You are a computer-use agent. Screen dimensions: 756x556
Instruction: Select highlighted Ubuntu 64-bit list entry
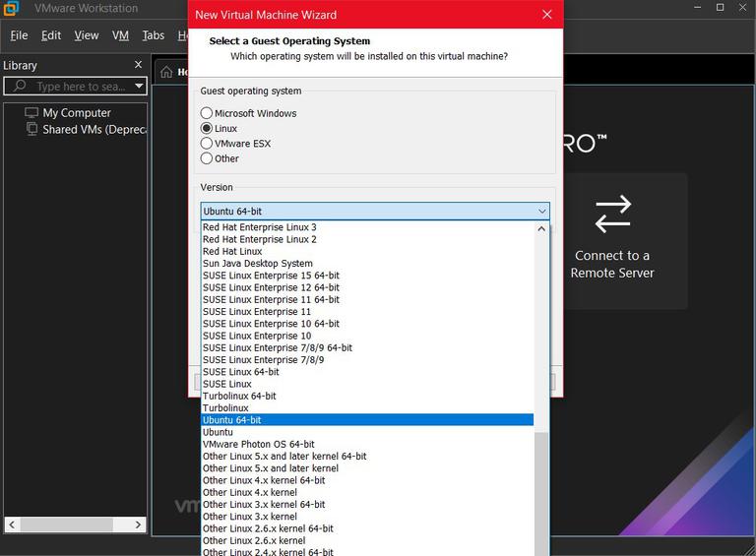(367, 419)
